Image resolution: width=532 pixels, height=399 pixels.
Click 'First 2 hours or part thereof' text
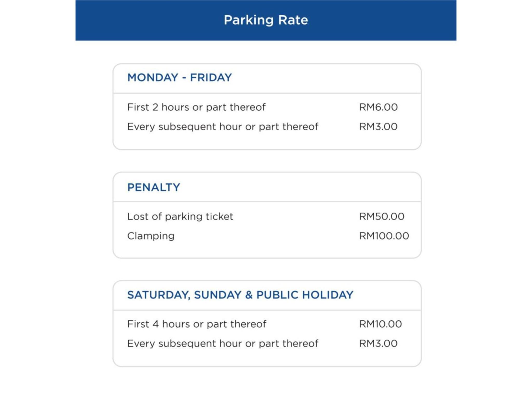(x=196, y=107)
